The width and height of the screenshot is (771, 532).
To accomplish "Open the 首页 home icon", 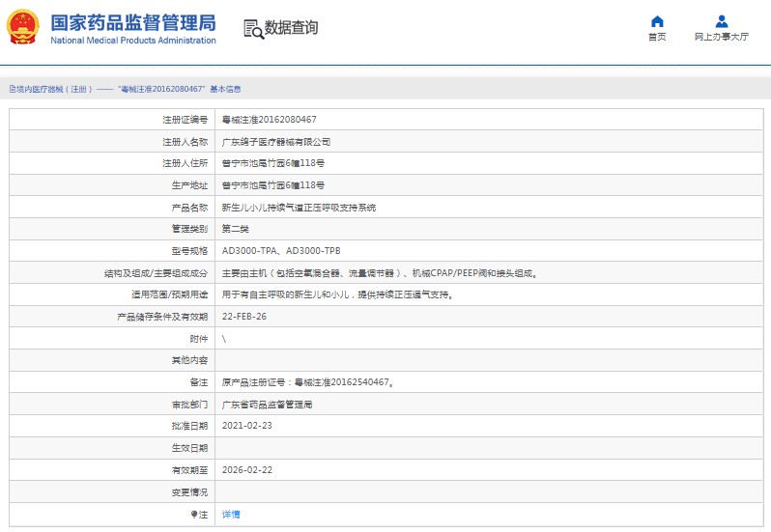I will (x=657, y=21).
